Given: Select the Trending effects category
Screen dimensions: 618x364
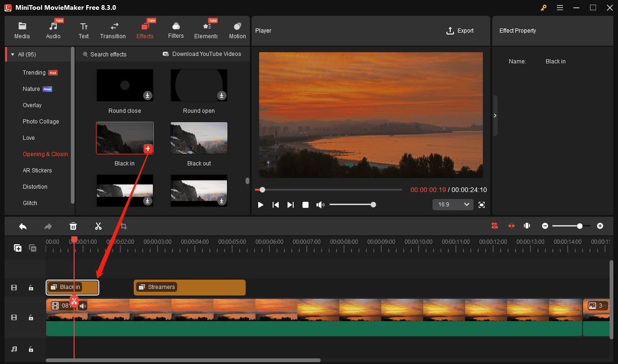Looking at the screenshot, I should tap(40, 73).
